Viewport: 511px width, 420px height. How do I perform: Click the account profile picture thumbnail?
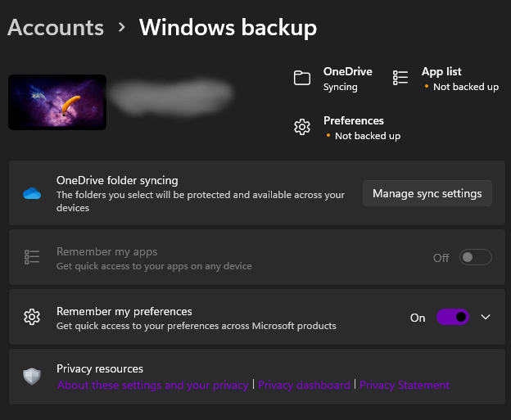57,102
